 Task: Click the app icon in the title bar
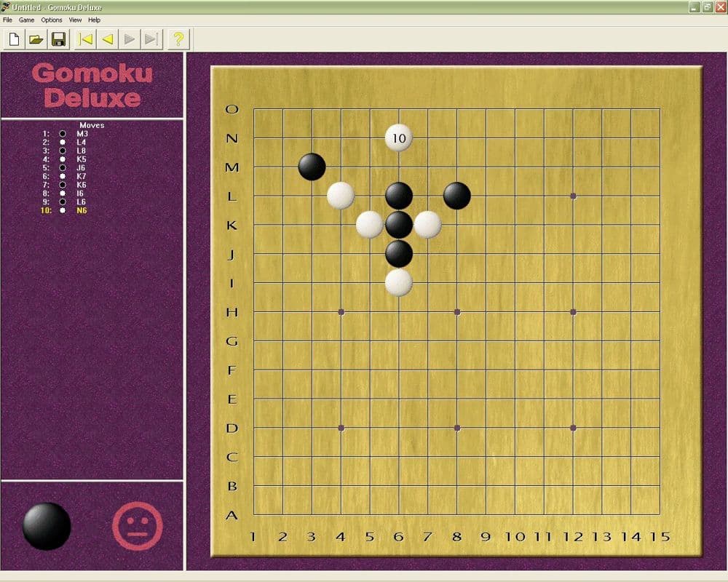click(5, 7)
